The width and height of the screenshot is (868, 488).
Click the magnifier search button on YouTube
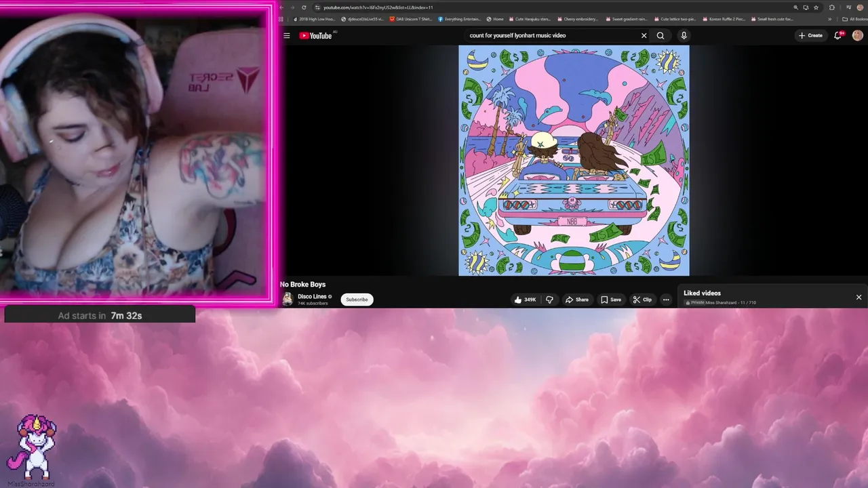[660, 35]
